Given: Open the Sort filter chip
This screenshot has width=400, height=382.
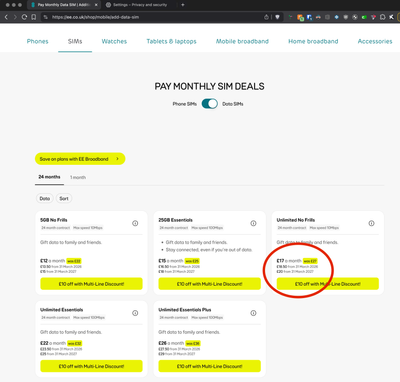Looking at the screenshot, I should pos(64,199).
